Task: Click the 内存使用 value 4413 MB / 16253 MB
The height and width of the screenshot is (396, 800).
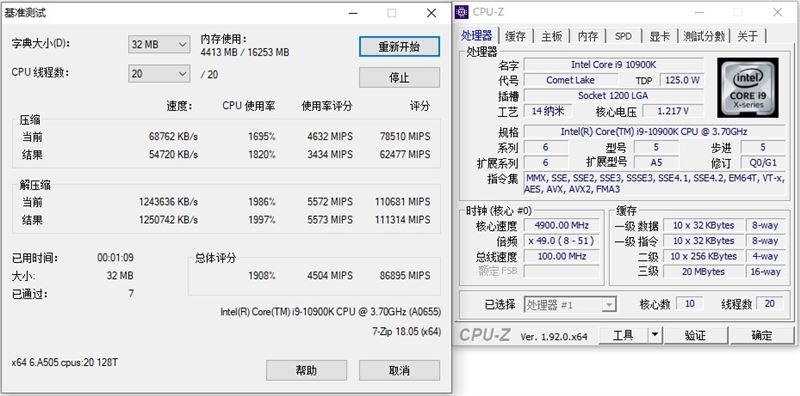Action: 245,52
